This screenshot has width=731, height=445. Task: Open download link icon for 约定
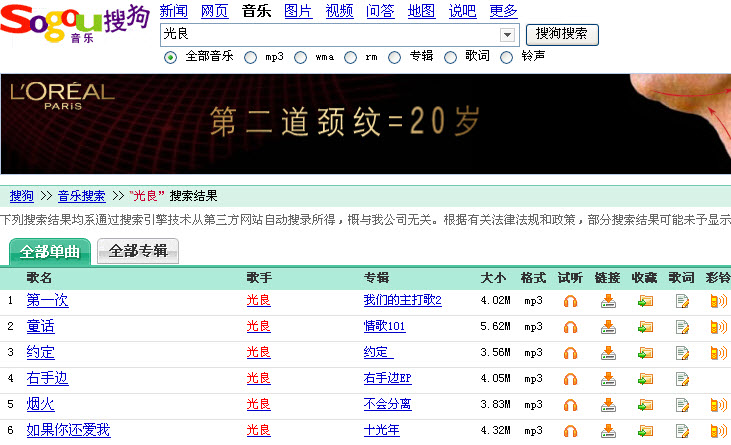click(607, 354)
